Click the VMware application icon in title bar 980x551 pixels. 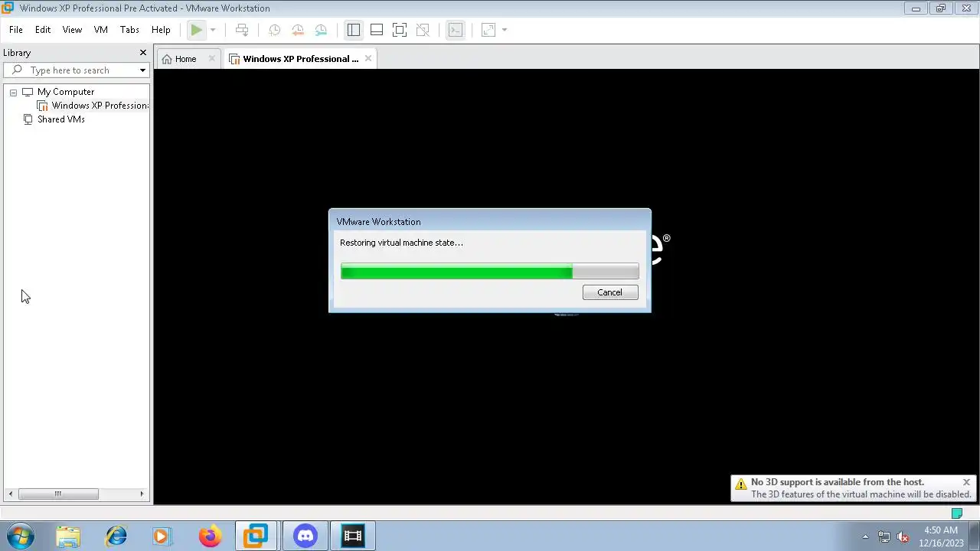point(8,8)
